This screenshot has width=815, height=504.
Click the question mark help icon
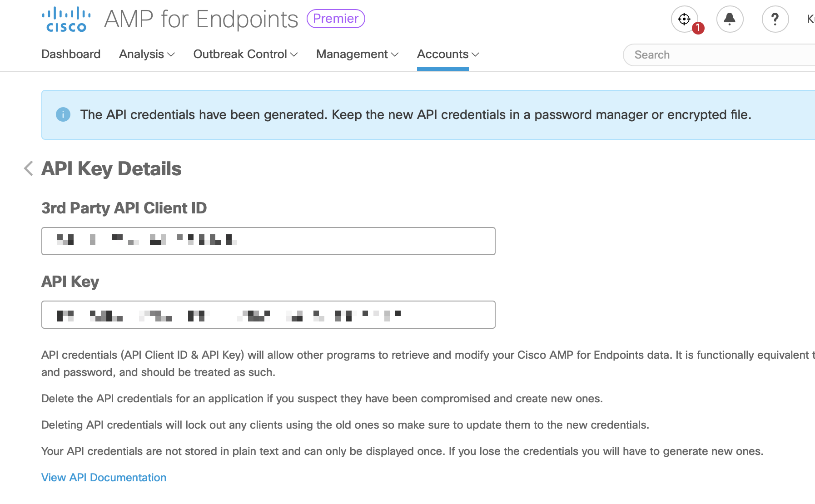775,19
